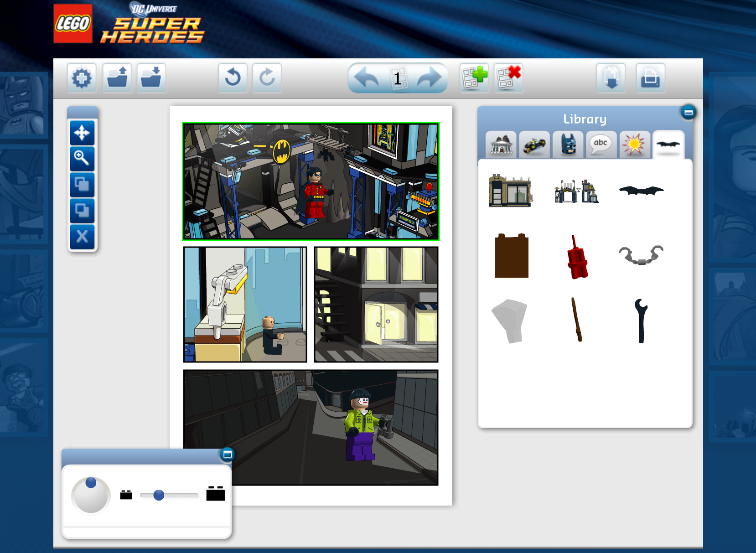Print the comic page

[x=651, y=78]
